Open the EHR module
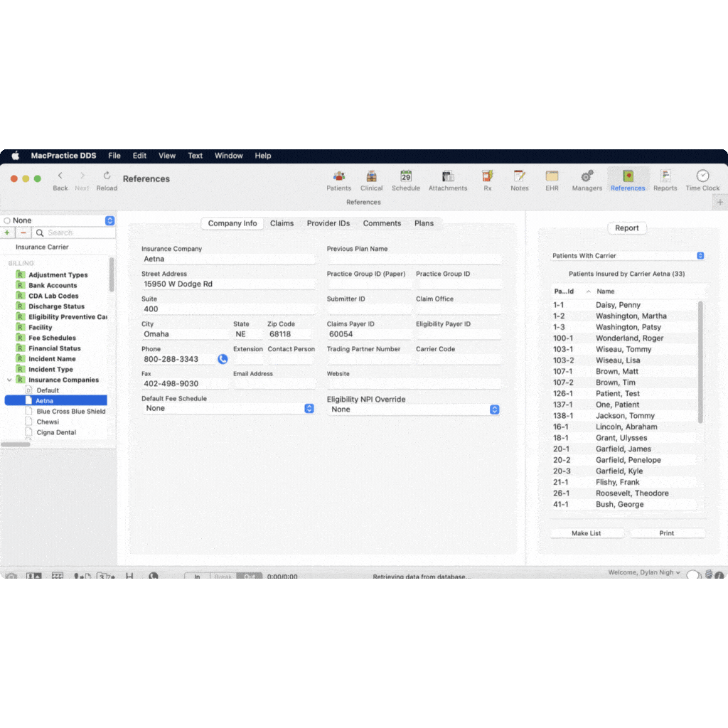Image resolution: width=728 pixels, height=728 pixels. click(x=552, y=180)
